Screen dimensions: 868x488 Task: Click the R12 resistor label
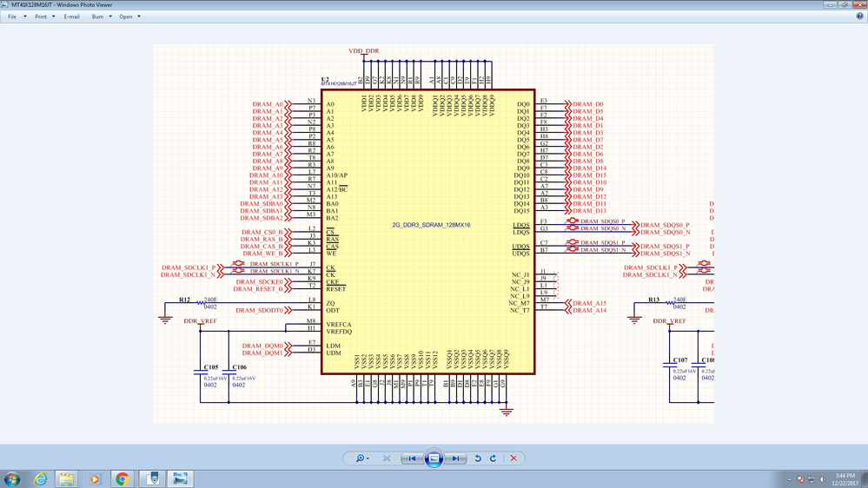(x=184, y=300)
